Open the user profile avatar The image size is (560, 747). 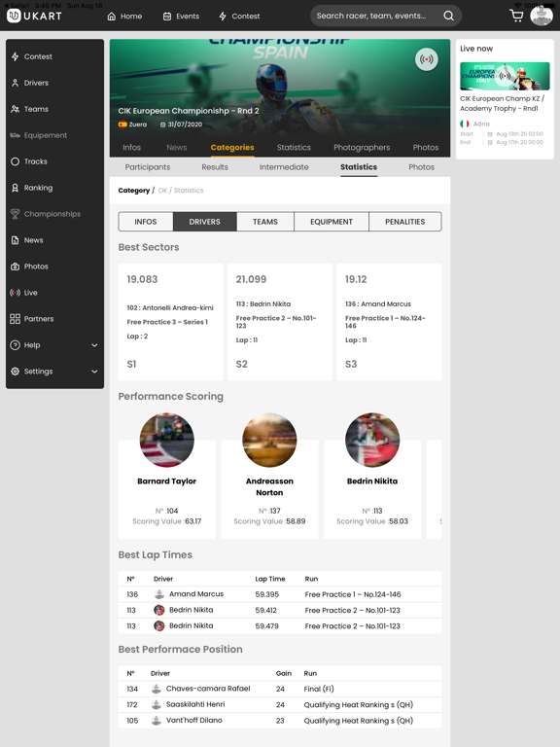(542, 16)
